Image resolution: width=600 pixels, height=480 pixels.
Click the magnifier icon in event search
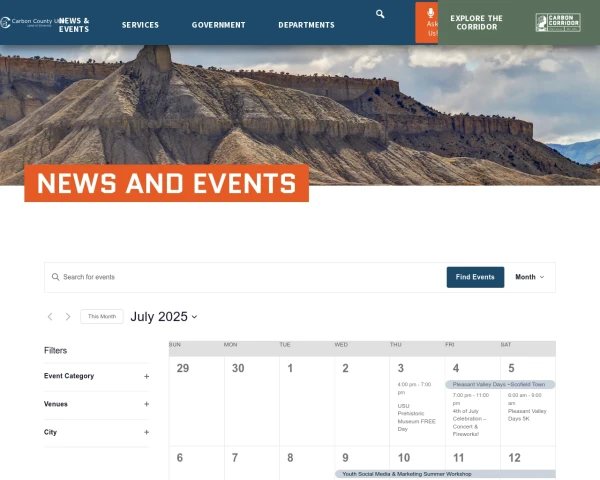tap(55, 277)
